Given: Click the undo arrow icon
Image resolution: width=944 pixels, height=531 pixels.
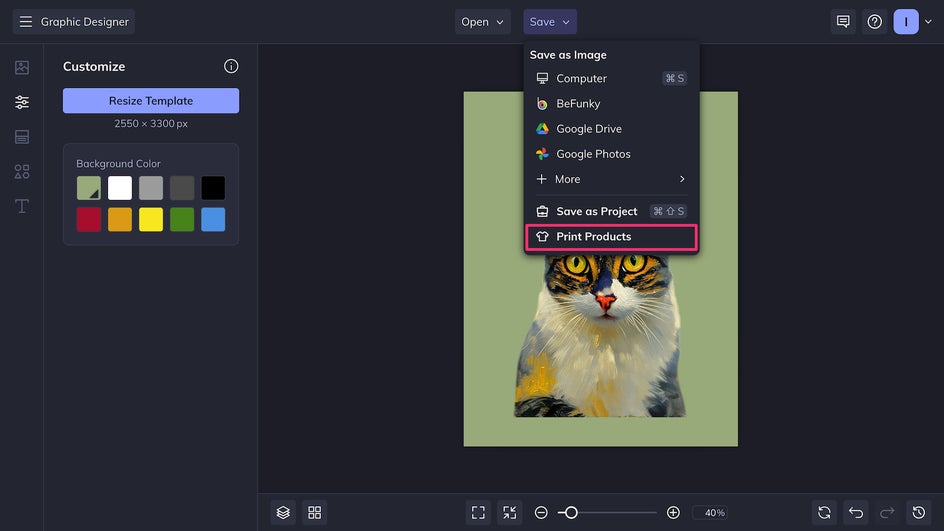Looking at the screenshot, I should click(x=856, y=512).
